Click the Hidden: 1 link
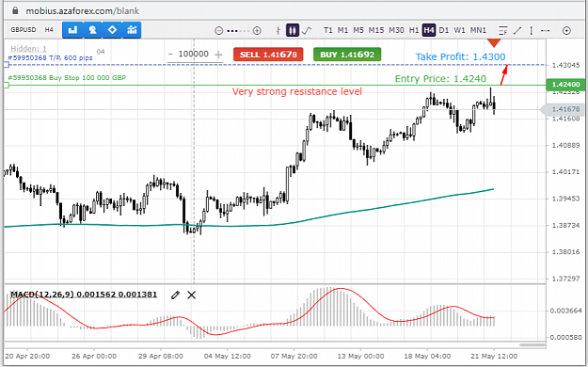Screen dimensions: 588x367 28,49
